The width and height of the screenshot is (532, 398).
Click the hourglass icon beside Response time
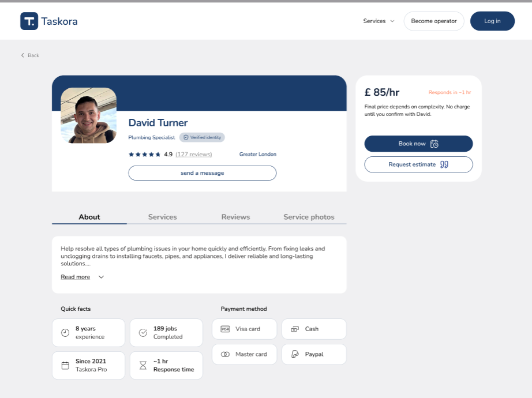pyautogui.click(x=143, y=366)
